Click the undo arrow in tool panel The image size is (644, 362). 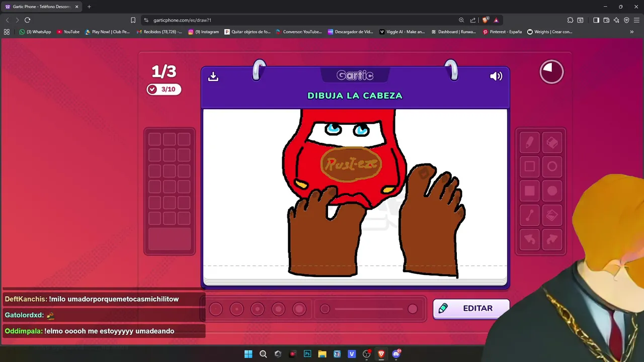click(529, 239)
